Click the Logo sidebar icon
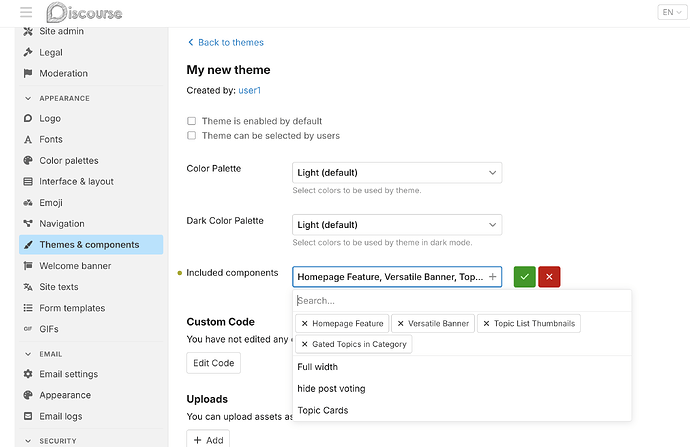The image size is (690, 447). coord(28,118)
